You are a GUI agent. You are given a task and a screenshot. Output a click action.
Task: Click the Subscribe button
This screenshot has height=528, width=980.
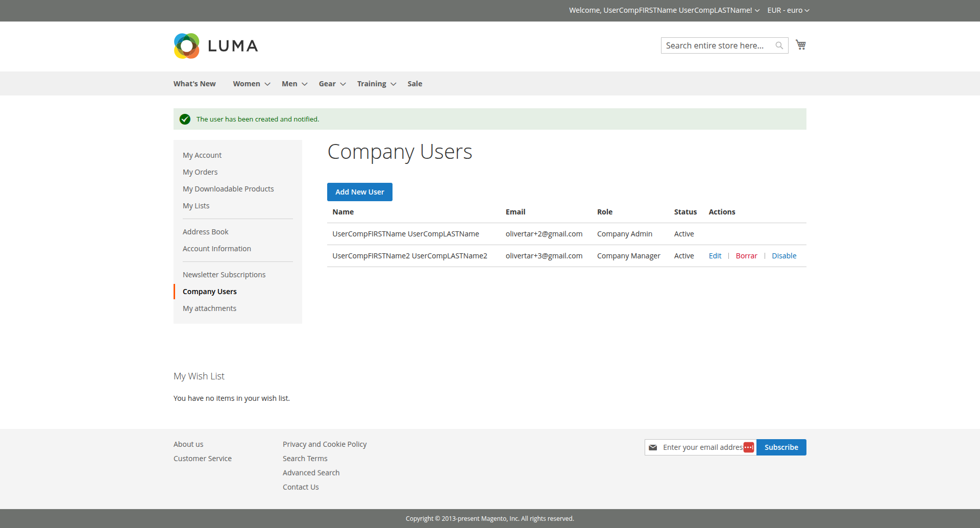(781, 447)
